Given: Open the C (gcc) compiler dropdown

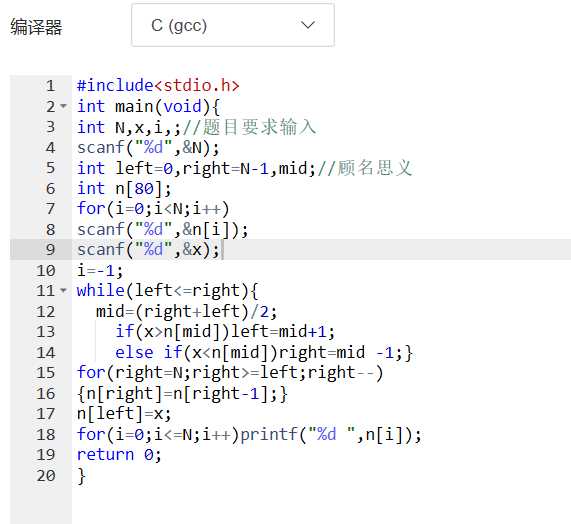Looking at the screenshot, I should pyautogui.click(x=233, y=25).
